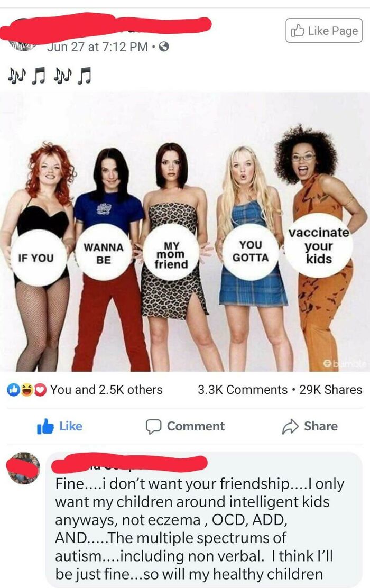Click the thumbs-up icon in Like Page
370x588 pixels.
297,30
